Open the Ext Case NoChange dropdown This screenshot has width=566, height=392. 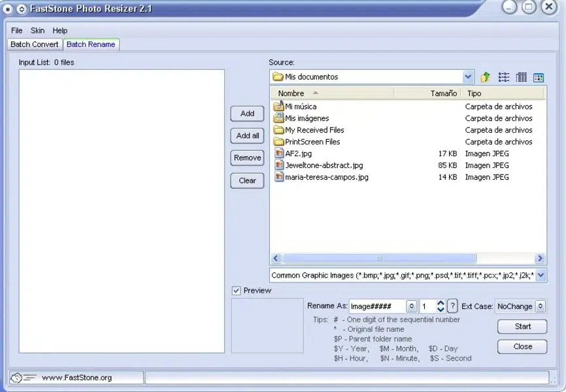tap(540, 306)
